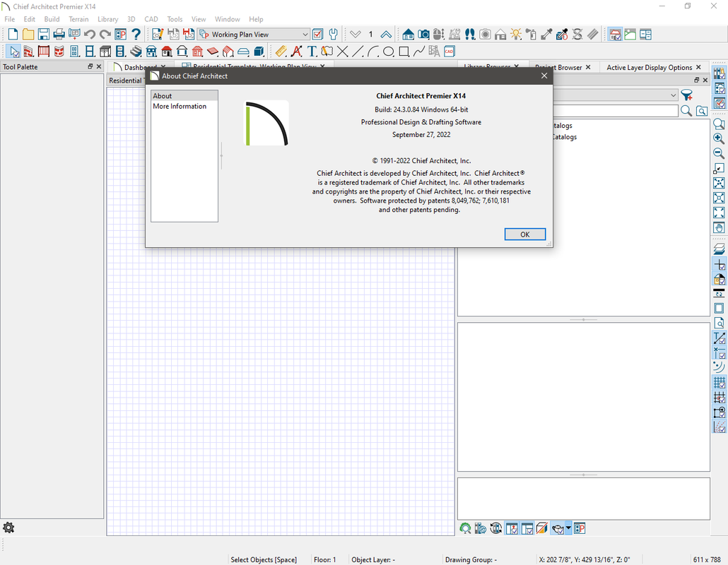Open the Terrain menu

(78, 19)
